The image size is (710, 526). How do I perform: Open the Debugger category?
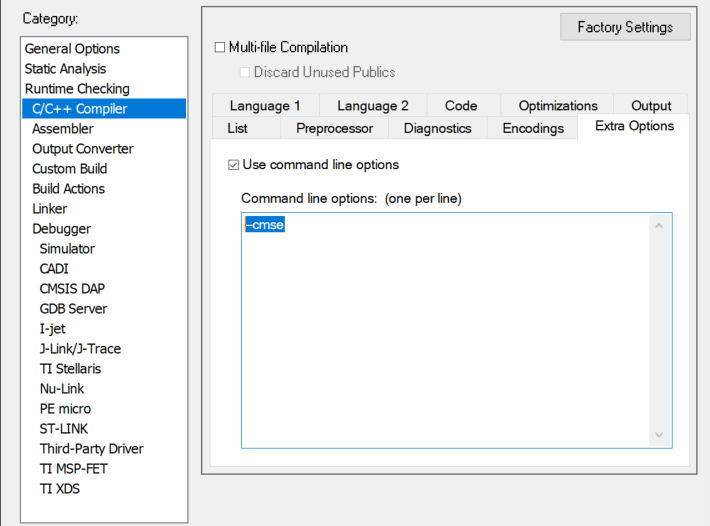click(61, 229)
